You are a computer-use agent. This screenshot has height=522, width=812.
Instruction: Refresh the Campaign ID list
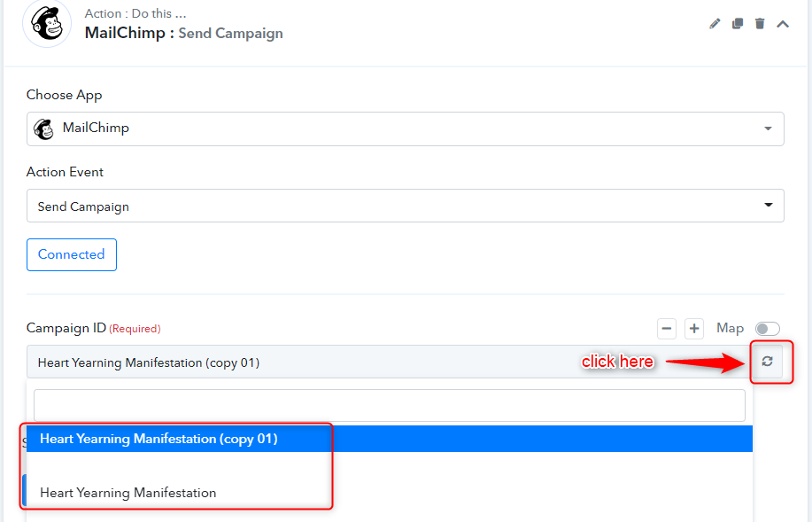(x=767, y=362)
